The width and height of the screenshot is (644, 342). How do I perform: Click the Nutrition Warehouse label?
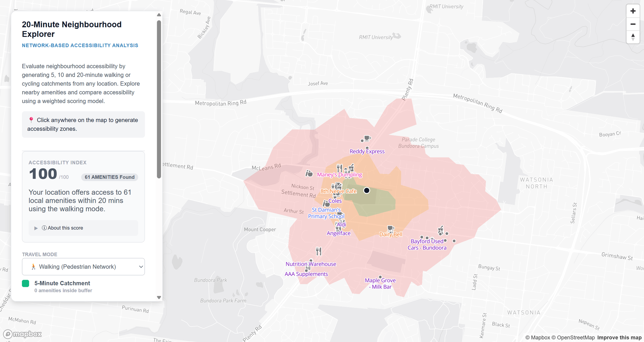point(311,264)
